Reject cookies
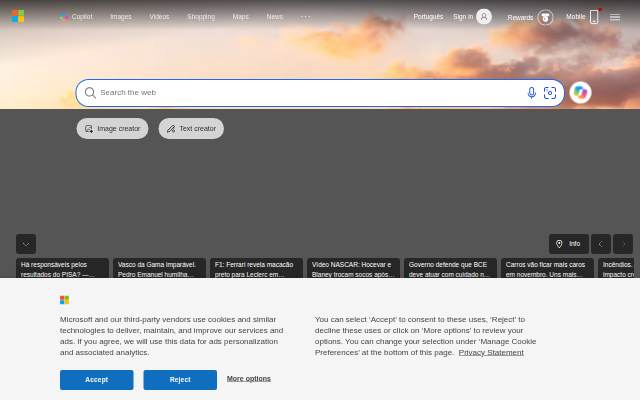The width and height of the screenshot is (640, 400). click(180, 380)
